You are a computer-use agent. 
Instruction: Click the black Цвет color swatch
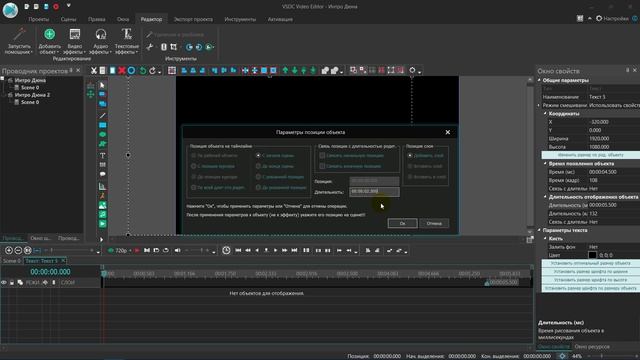coord(592,255)
